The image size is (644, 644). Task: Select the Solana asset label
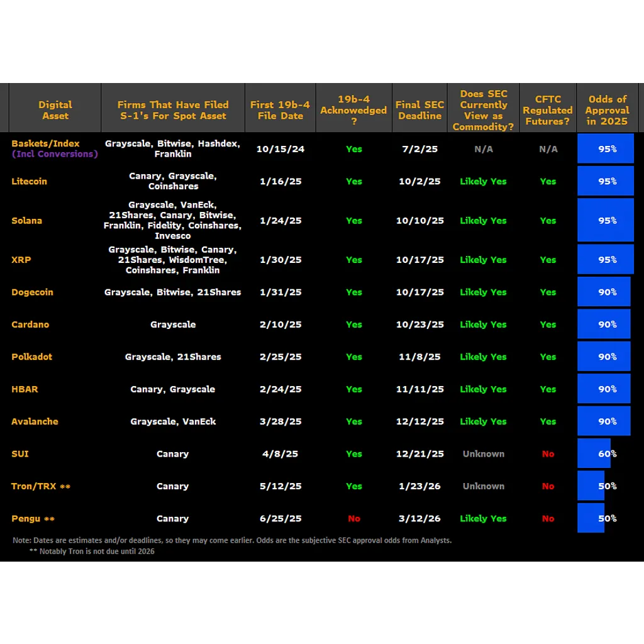pos(26,221)
